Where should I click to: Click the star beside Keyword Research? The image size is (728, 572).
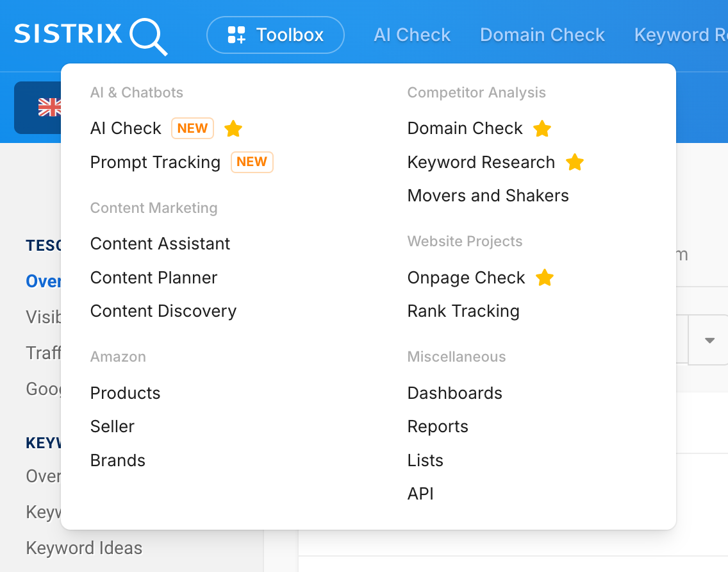click(575, 162)
